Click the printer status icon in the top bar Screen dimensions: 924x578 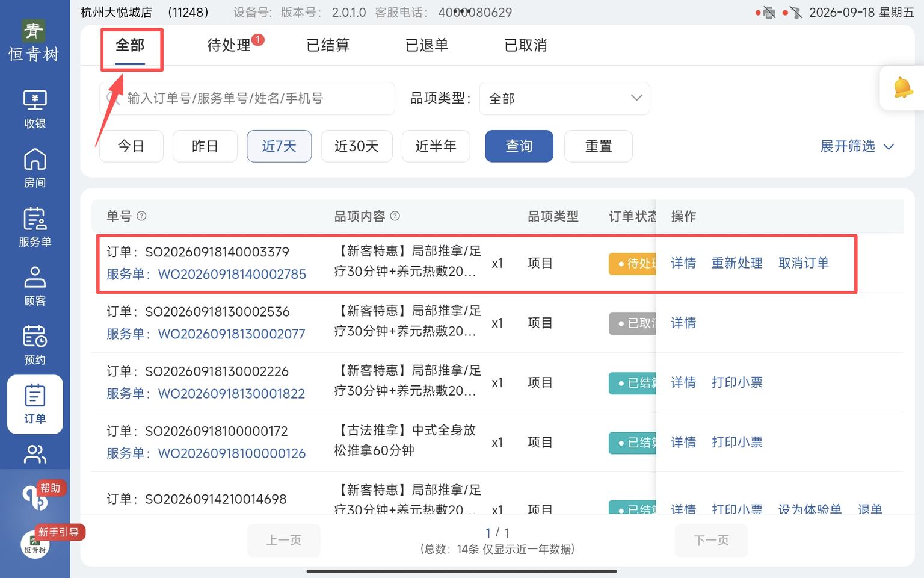pyautogui.click(x=769, y=13)
